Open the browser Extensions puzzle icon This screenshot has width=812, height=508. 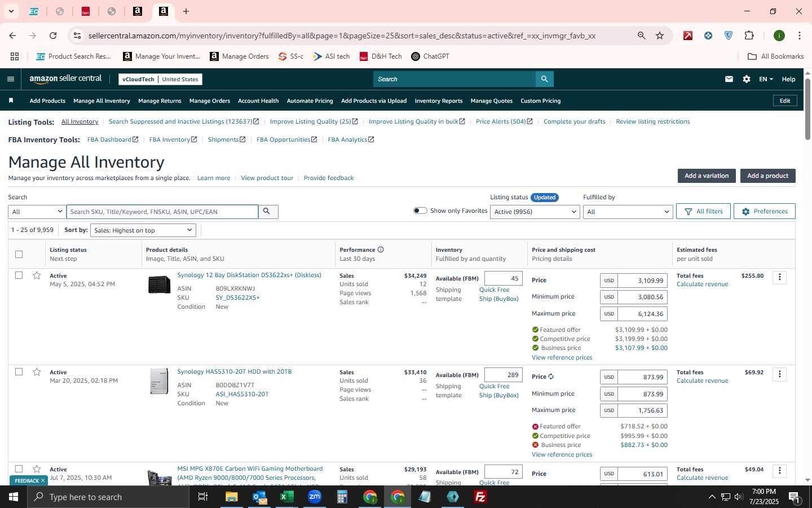click(749, 36)
